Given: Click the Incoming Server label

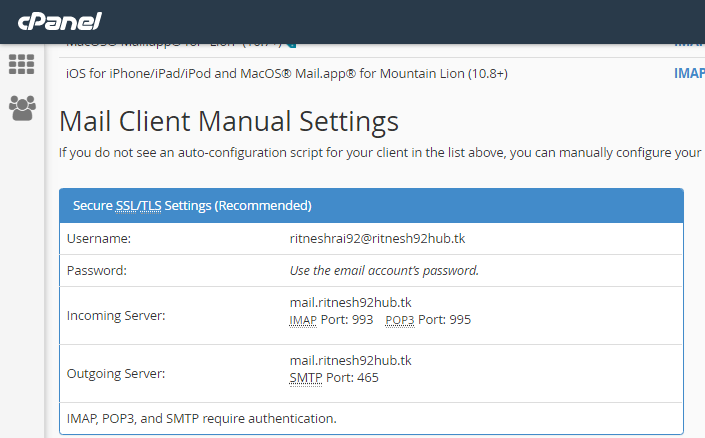Looking at the screenshot, I should 115,316.
